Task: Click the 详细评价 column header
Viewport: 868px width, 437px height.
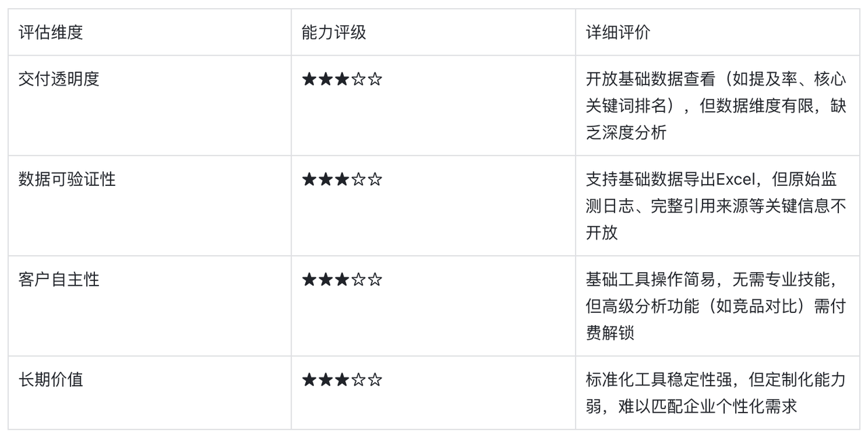Action: [618, 33]
